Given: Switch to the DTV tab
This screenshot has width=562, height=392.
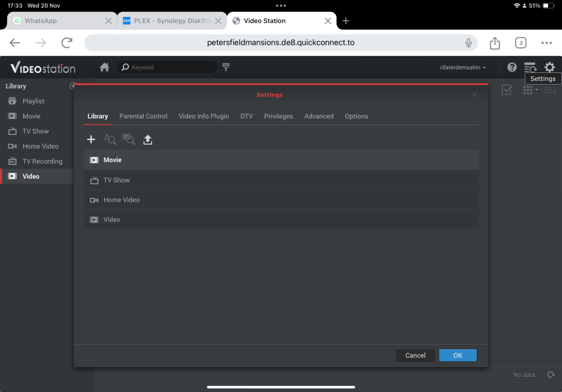Looking at the screenshot, I should tap(246, 116).
